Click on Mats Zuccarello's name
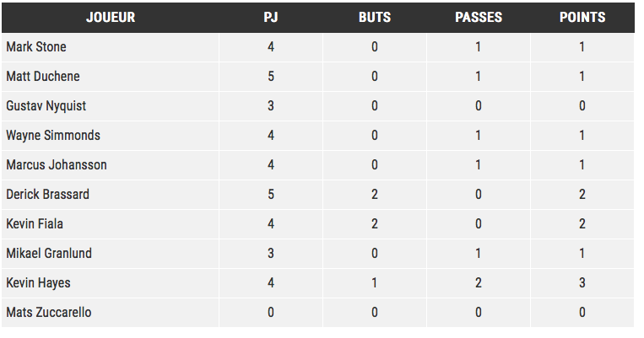This screenshot has height=338, width=644. coord(48,313)
